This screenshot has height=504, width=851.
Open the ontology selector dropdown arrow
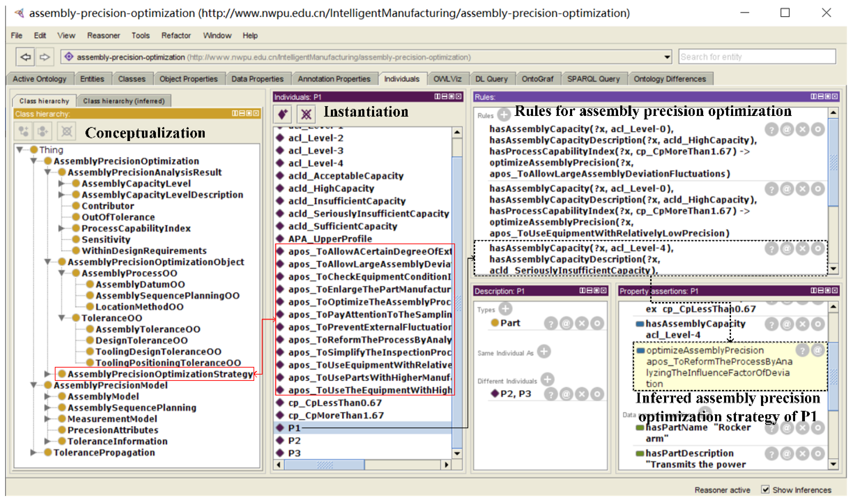pyautogui.click(x=667, y=57)
